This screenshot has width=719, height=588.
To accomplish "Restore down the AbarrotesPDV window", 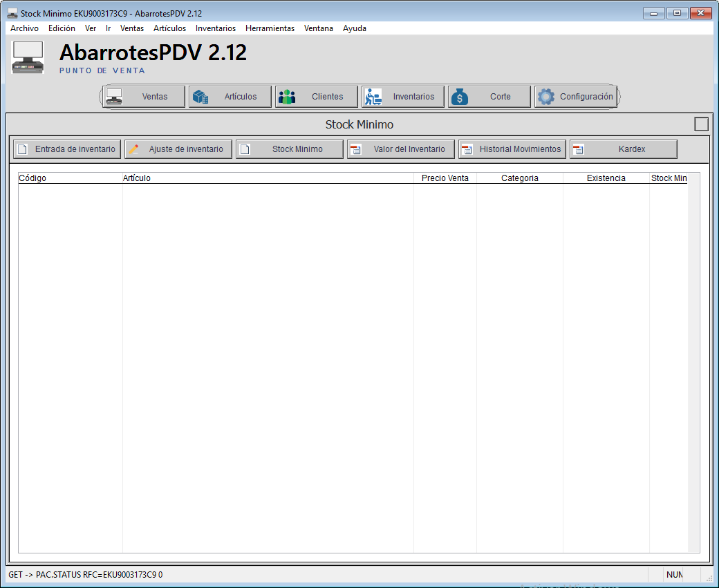I will tap(678, 13).
